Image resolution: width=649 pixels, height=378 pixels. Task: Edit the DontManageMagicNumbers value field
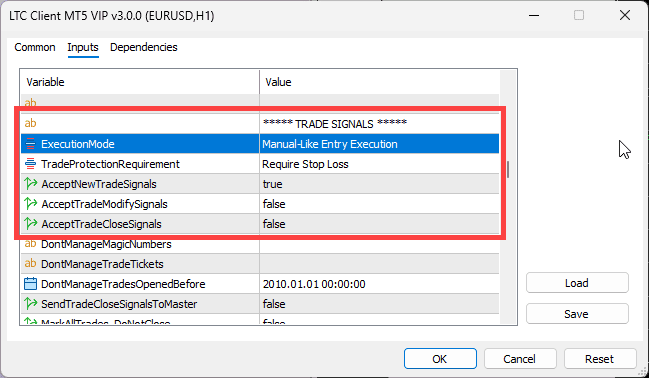click(x=379, y=244)
